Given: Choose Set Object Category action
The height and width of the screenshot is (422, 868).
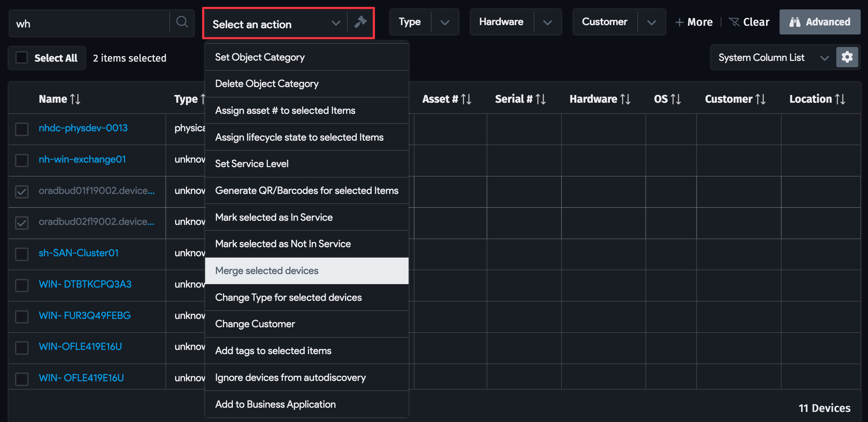Looking at the screenshot, I should tap(307, 57).
